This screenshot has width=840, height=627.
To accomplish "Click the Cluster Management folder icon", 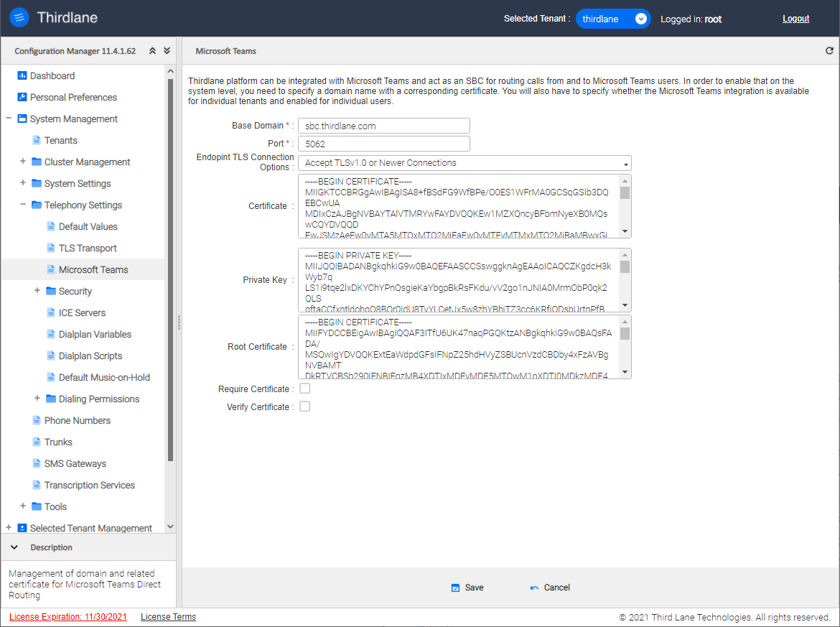I will click(37, 162).
